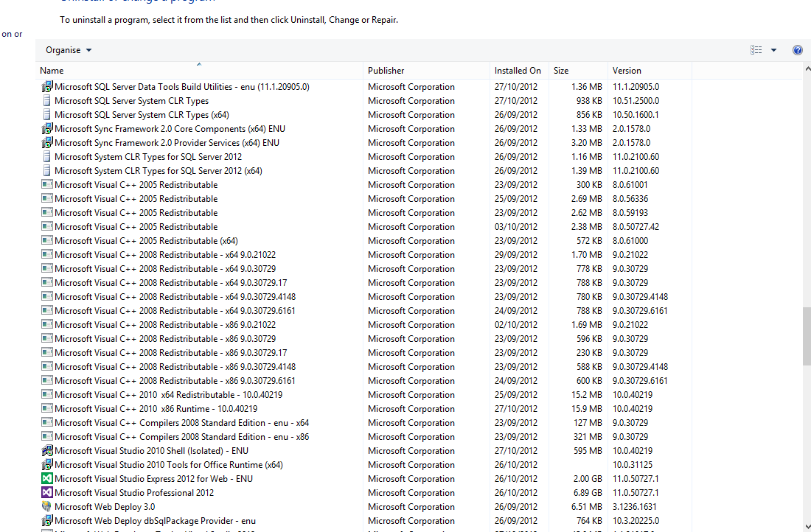
Task: Click icon of System CLR Types for SQL Server 2012 (x64)
Action: click(47, 170)
